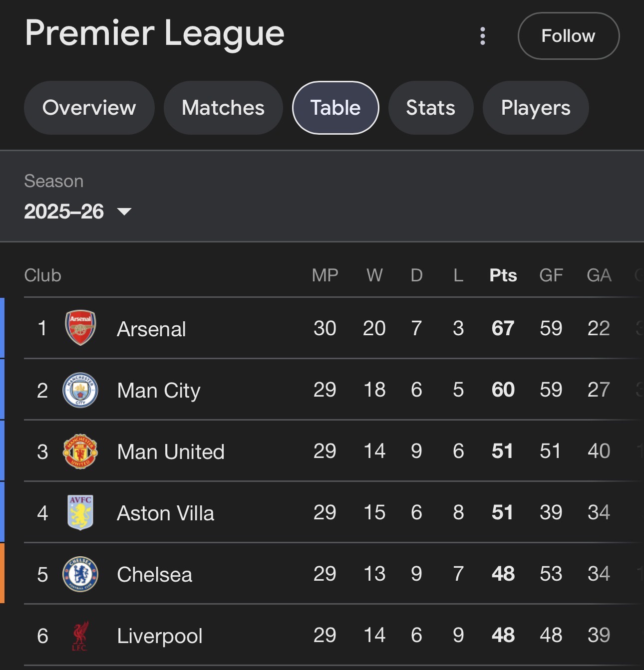The width and height of the screenshot is (644, 670).
Task: Click the Man City club crest
Action: click(80, 390)
